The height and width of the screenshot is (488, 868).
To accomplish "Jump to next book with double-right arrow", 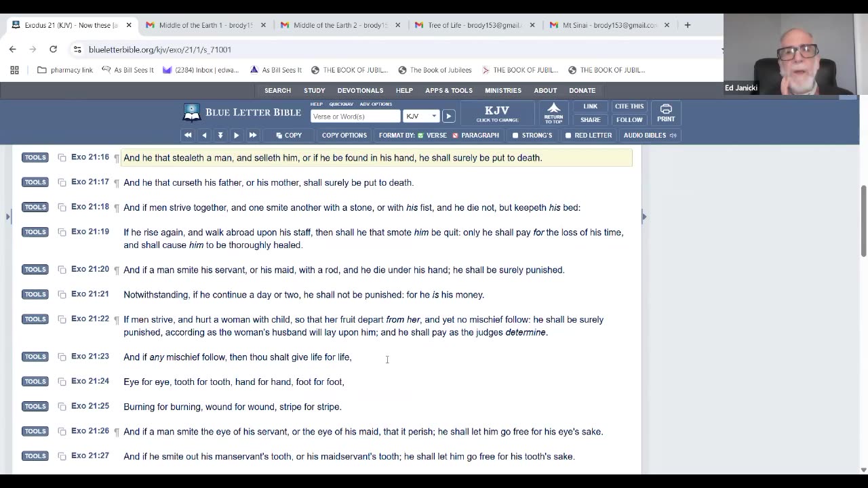I will tap(252, 135).
